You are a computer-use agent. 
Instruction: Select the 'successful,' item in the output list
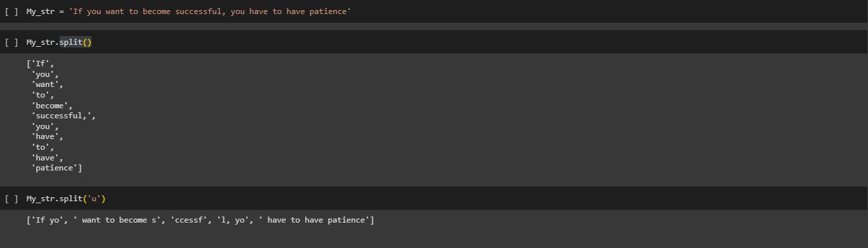[64, 116]
